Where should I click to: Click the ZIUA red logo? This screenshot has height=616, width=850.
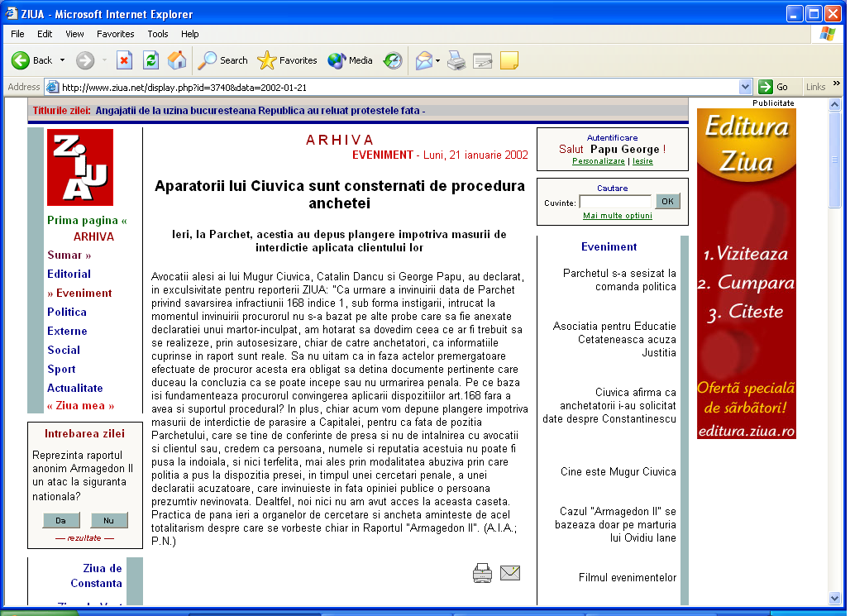pos(80,167)
